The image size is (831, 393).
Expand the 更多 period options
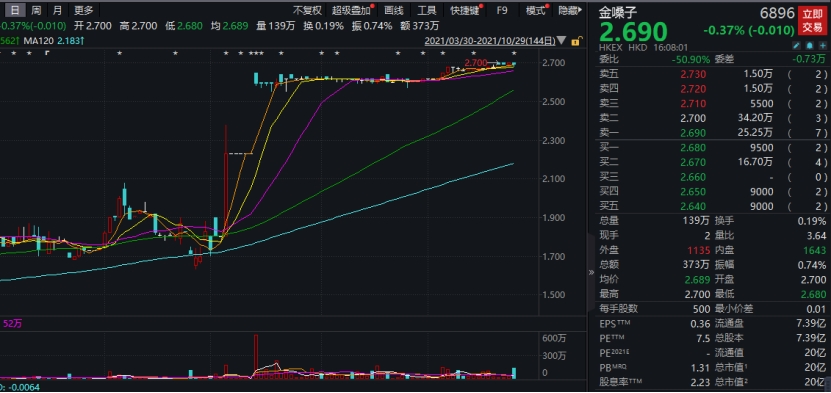click(x=84, y=10)
